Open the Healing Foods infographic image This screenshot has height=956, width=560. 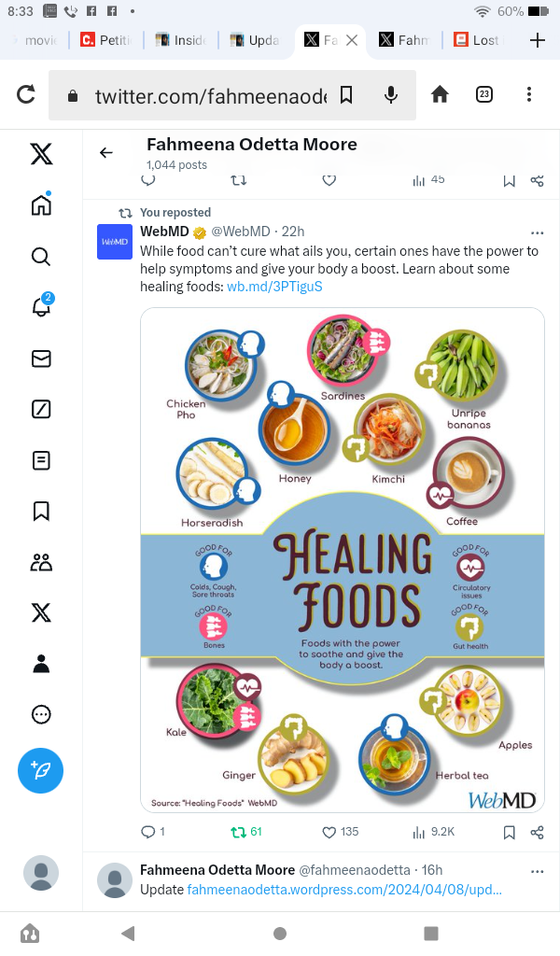point(343,560)
